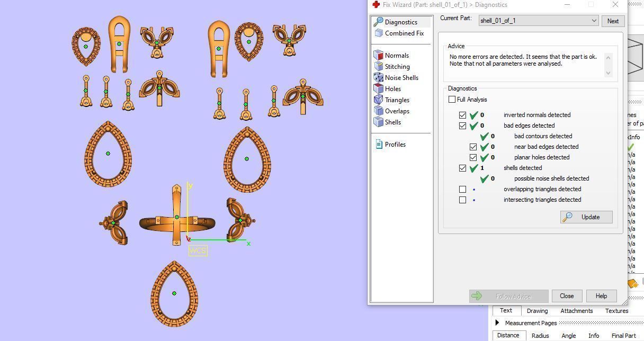
Task: Click the orange tag icon behind dialog
Action: click(x=632, y=283)
